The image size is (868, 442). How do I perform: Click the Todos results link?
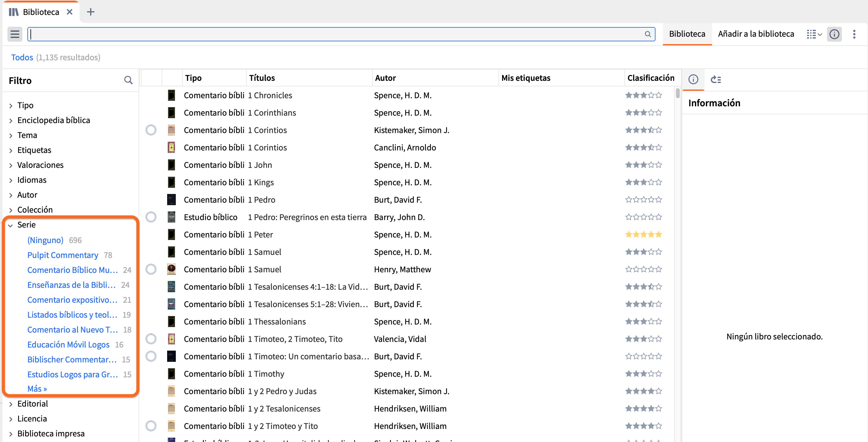[x=22, y=57]
